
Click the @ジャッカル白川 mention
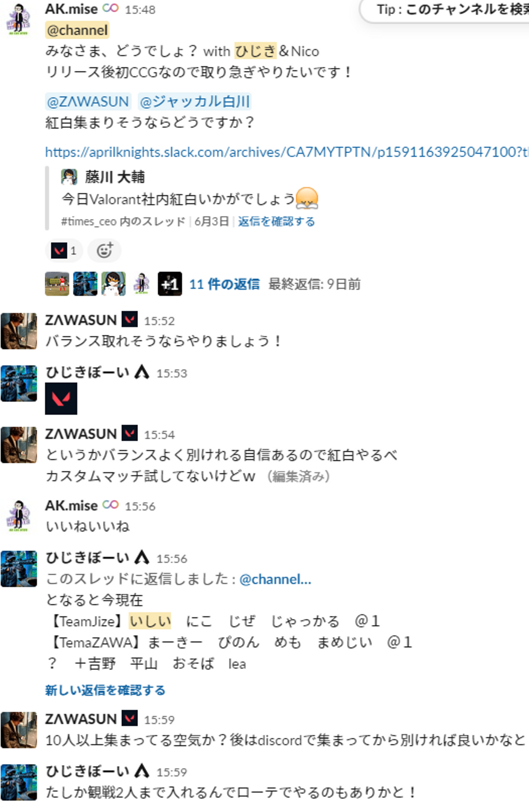[x=195, y=101]
